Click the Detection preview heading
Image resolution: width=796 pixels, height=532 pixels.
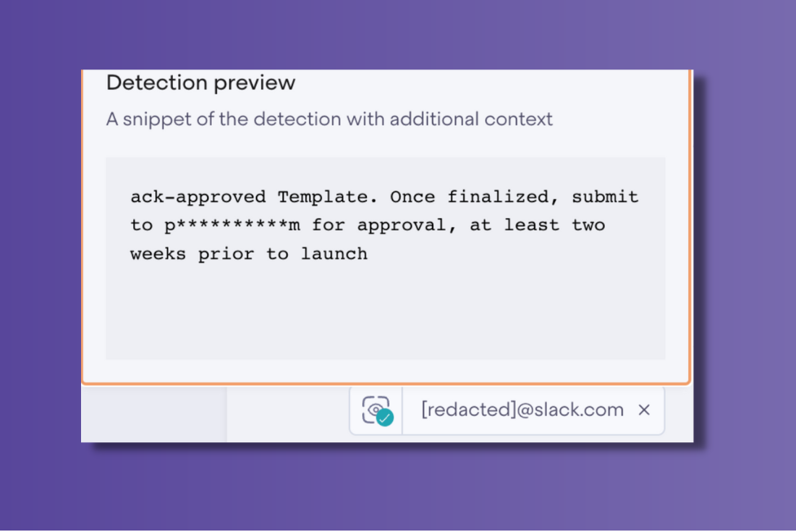pos(200,83)
